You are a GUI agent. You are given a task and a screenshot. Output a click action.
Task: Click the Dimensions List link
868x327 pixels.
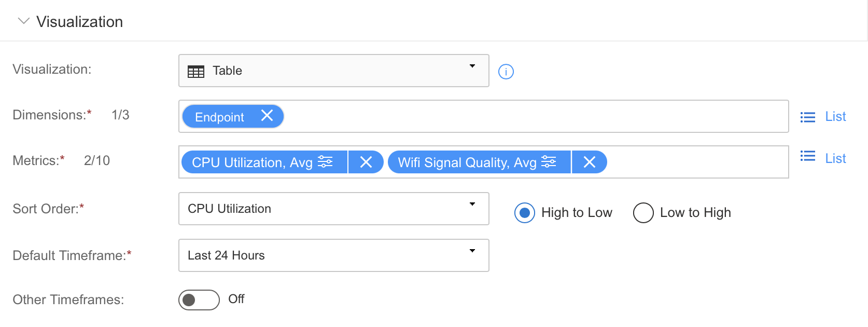tap(835, 117)
